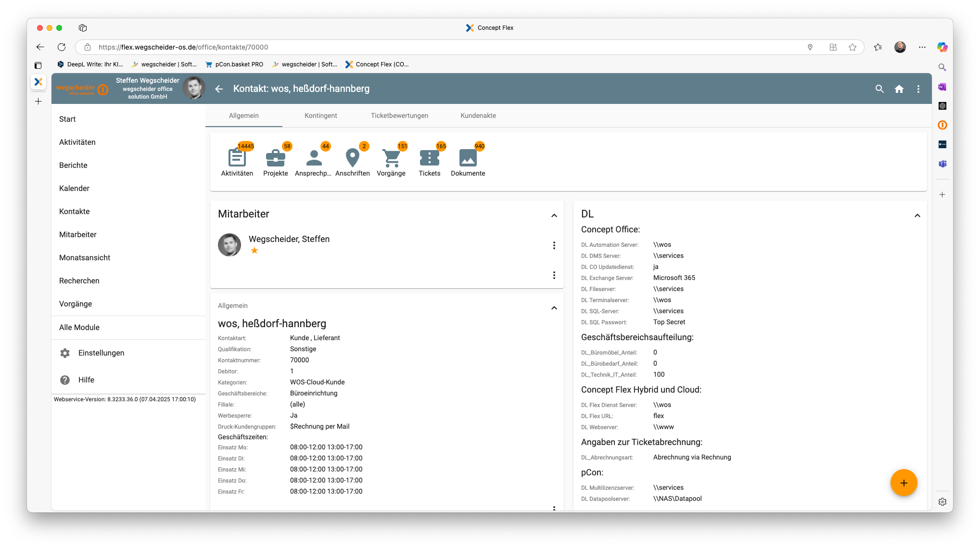This screenshot has height=548, width=980.
Task: Collapse the Allgemein section chevron
Action: coord(554,308)
